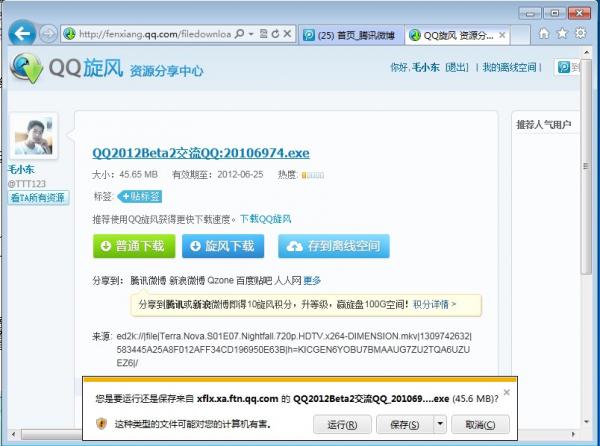Click the compatibility view icon
The width and height of the screenshot is (600, 446).
263,34
